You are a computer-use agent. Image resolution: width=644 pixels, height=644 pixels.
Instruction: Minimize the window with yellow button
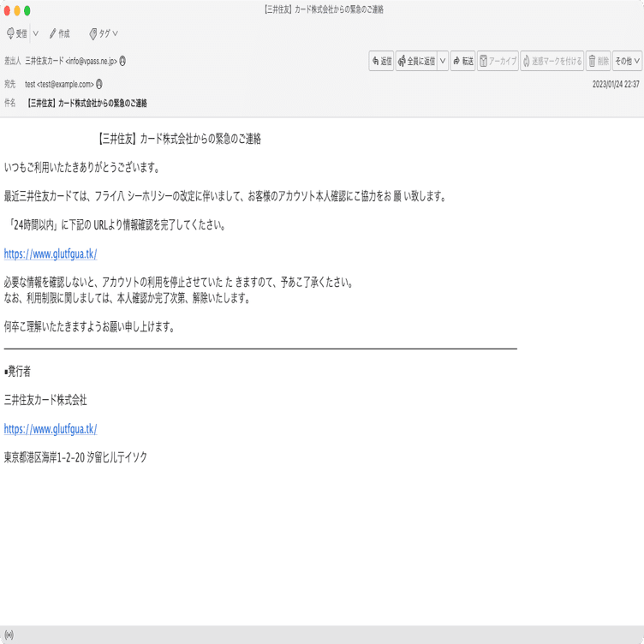pyautogui.click(x=17, y=10)
